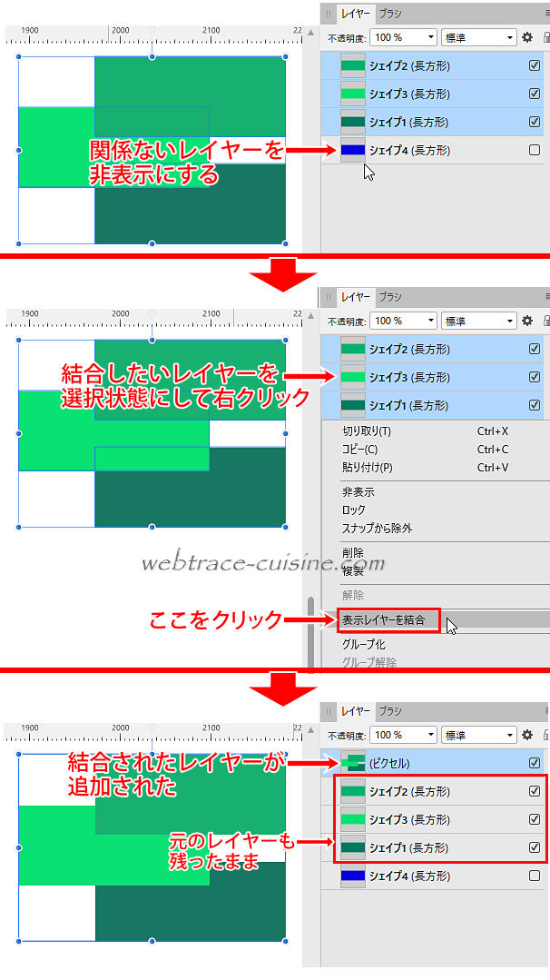The image size is (550, 980).
Task: Select the (ピクセル) layer row
Action: point(436,763)
